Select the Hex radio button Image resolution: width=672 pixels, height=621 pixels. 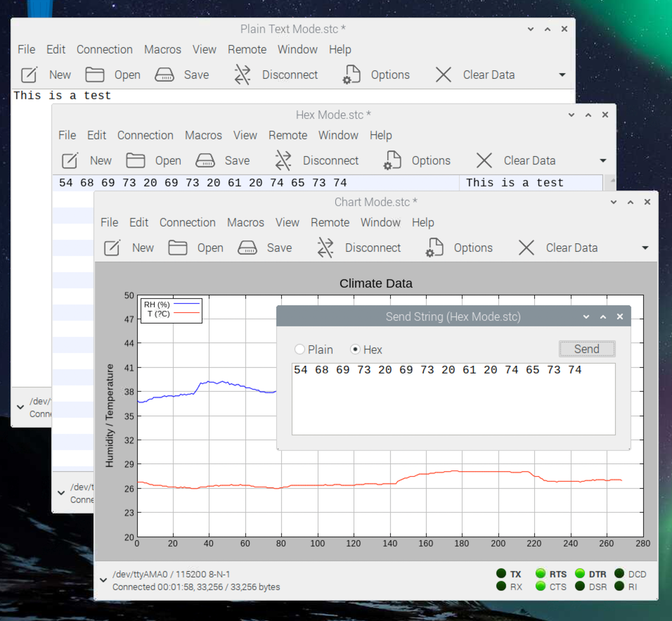pos(356,350)
